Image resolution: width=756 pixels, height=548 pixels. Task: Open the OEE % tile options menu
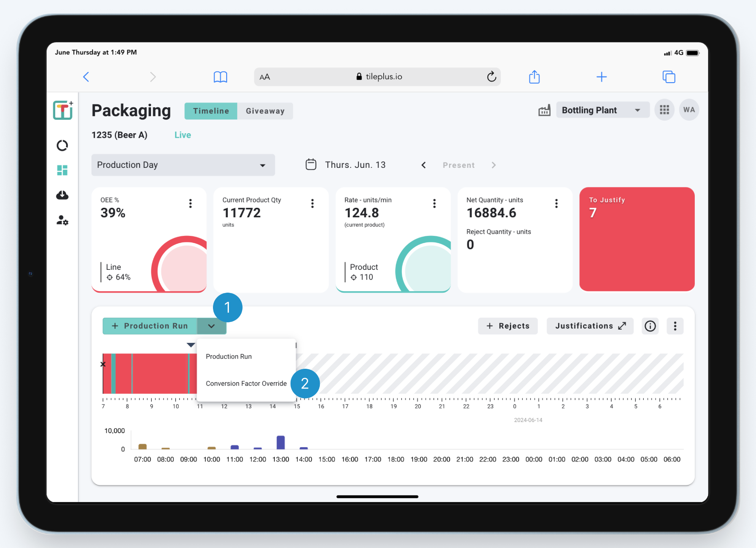191,204
